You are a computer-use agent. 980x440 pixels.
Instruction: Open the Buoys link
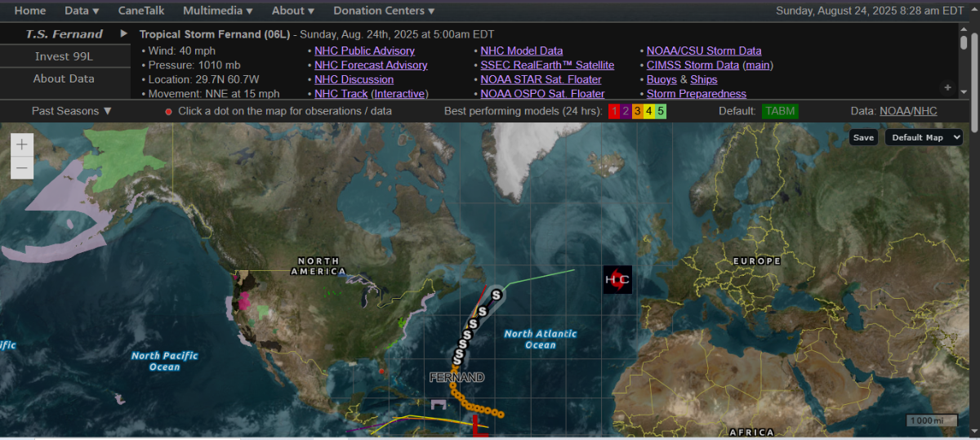(x=661, y=79)
